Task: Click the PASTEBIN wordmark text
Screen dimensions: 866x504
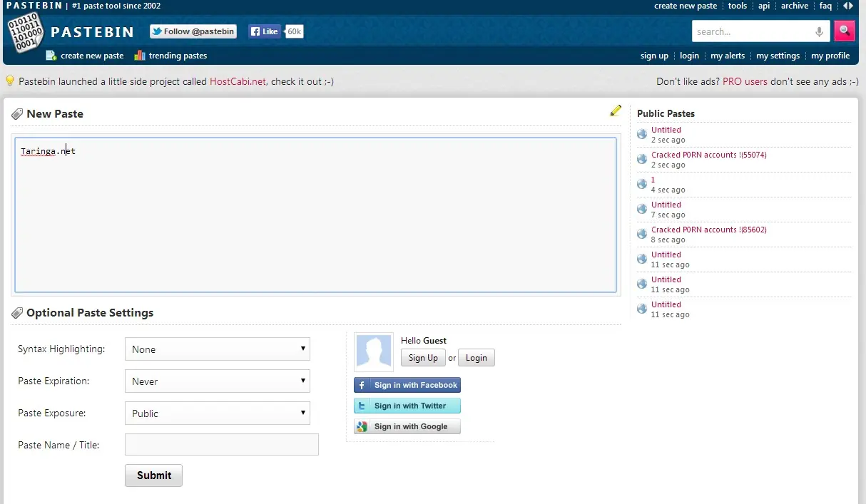Action: click(x=93, y=32)
